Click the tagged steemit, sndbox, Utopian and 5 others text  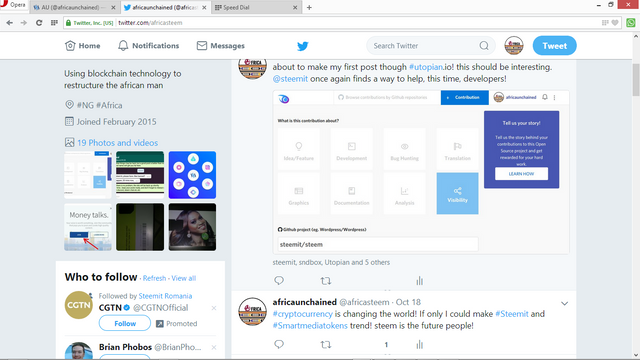click(x=331, y=262)
